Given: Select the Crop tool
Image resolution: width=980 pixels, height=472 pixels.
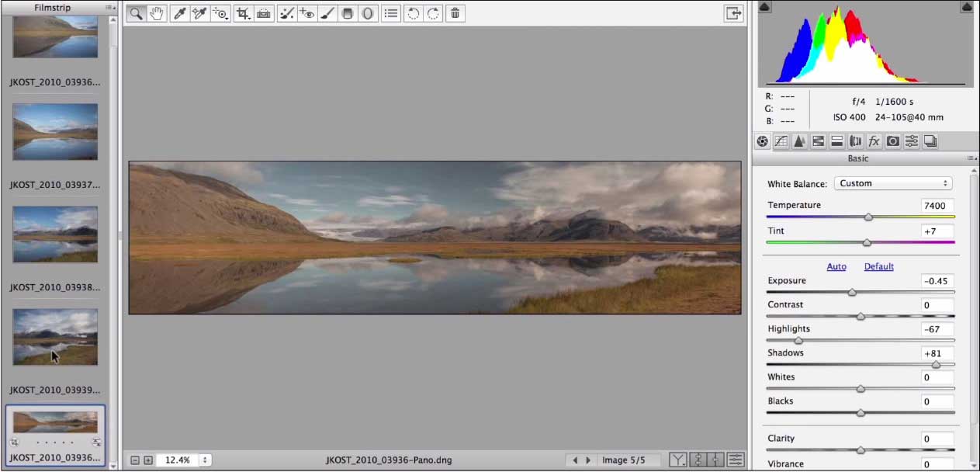Looking at the screenshot, I should click(244, 13).
